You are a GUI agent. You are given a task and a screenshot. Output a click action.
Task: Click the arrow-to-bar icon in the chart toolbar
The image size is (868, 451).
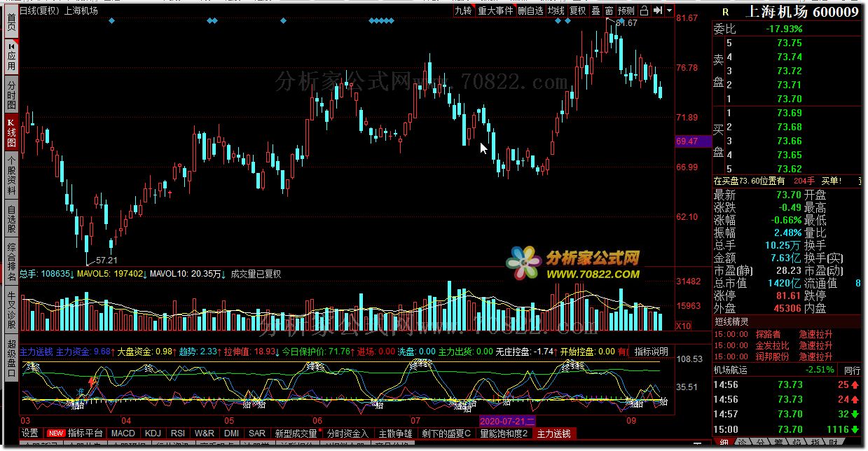tap(658, 11)
